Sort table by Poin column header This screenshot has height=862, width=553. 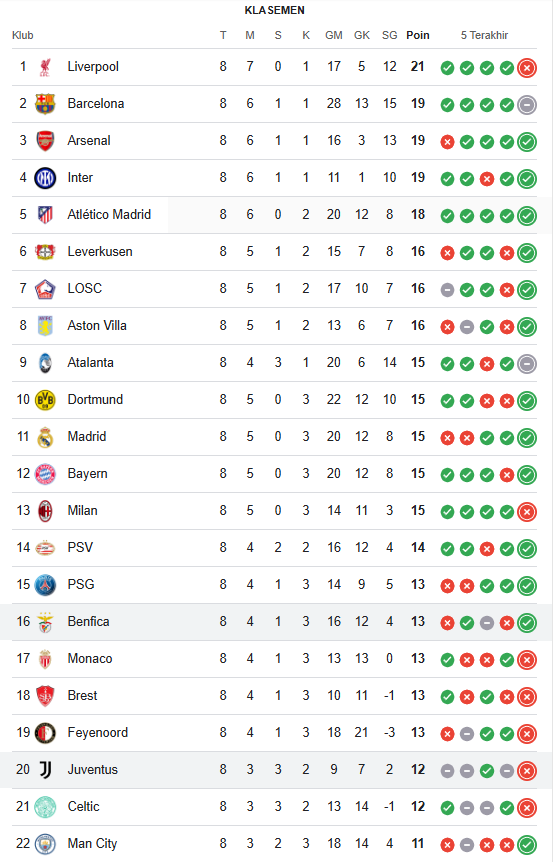point(418,35)
